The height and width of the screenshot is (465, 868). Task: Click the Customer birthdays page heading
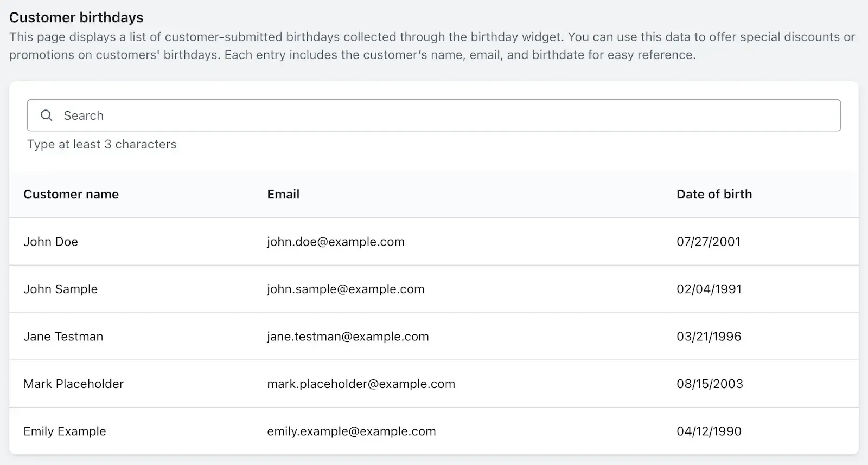76,17
